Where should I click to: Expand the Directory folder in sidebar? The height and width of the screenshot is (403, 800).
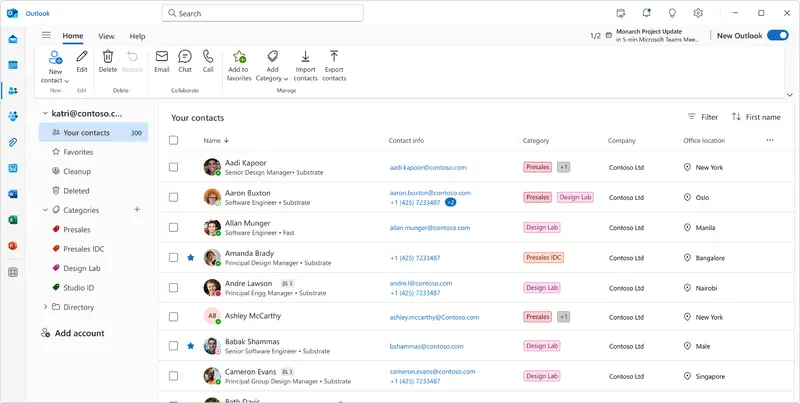pos(45,307)
